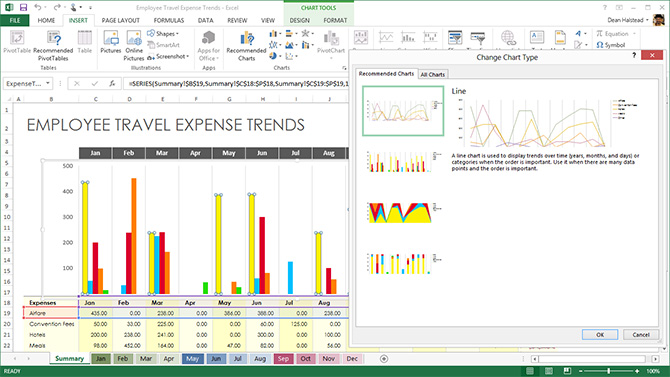This screenshot has width=670, height=377.
Task: Add a new sheet with the plus icon
Action: point(384,359)
